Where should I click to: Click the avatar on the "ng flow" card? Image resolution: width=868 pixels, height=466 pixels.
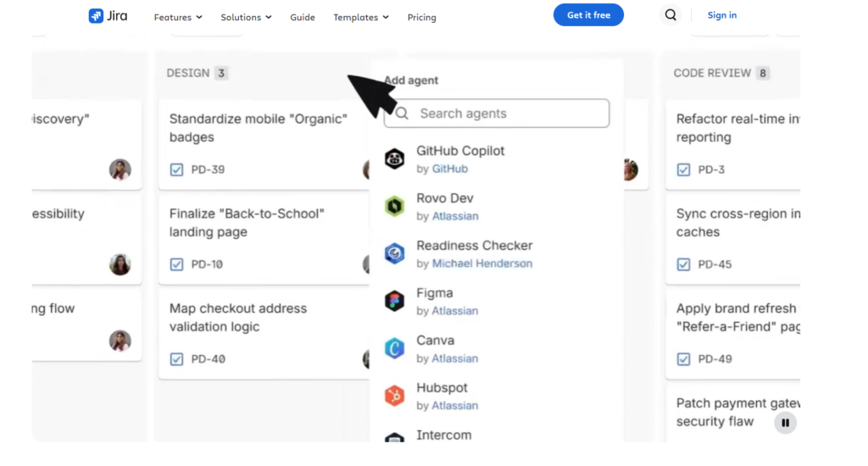tap(120, 341)
